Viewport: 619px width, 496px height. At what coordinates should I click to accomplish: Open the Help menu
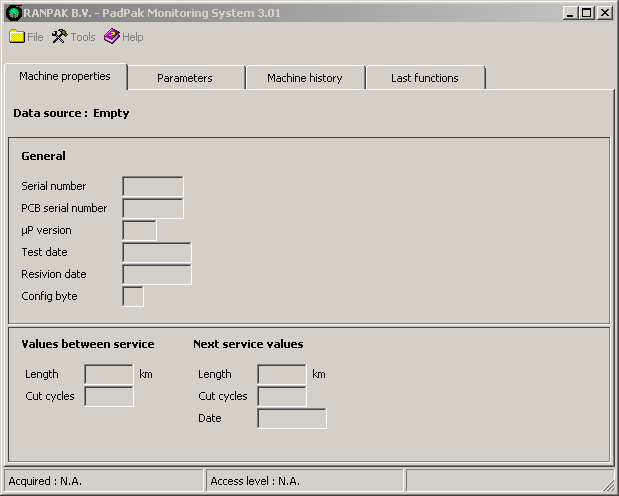click(124, 37)
